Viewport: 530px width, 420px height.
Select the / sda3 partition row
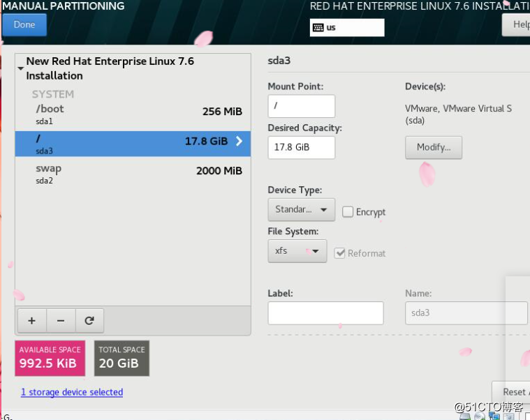[133, 144]
